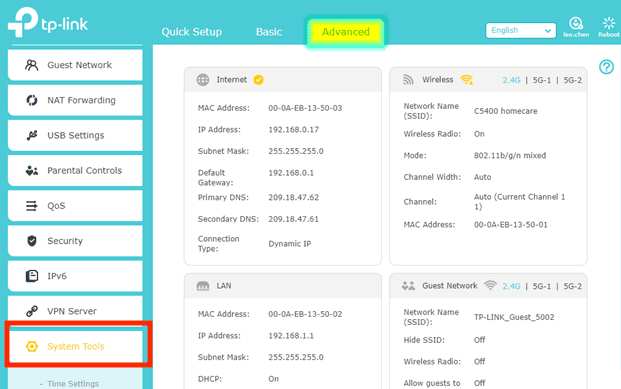Open the Security menu item
The height and width of the screenshot is (389, 621).
[x=75, y=241]
